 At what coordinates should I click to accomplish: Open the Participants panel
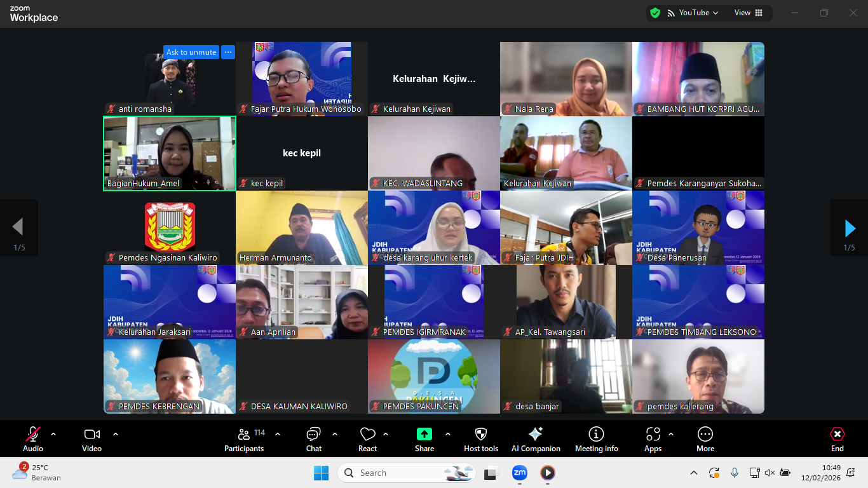(x=244, y=439)
